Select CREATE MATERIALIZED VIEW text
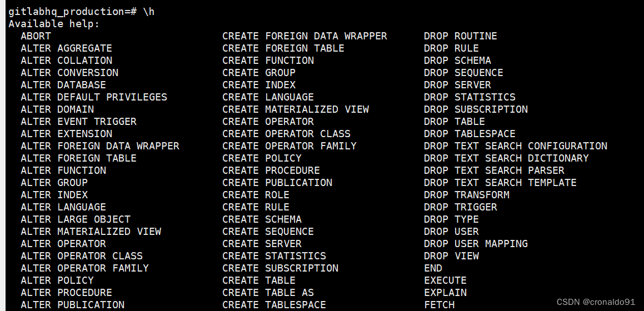The width and height of the screenshot is (644, 311). (296, 109)
